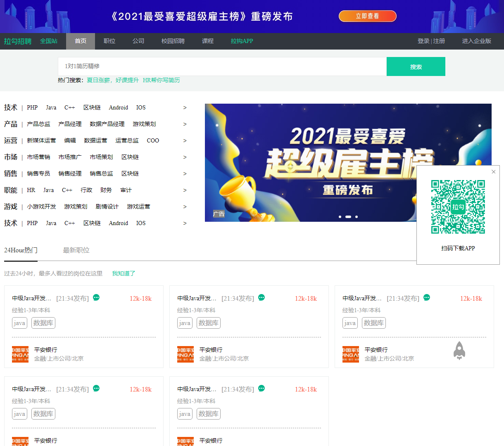
Task: Expand the 产品 category job list
Action: (185, 124)
